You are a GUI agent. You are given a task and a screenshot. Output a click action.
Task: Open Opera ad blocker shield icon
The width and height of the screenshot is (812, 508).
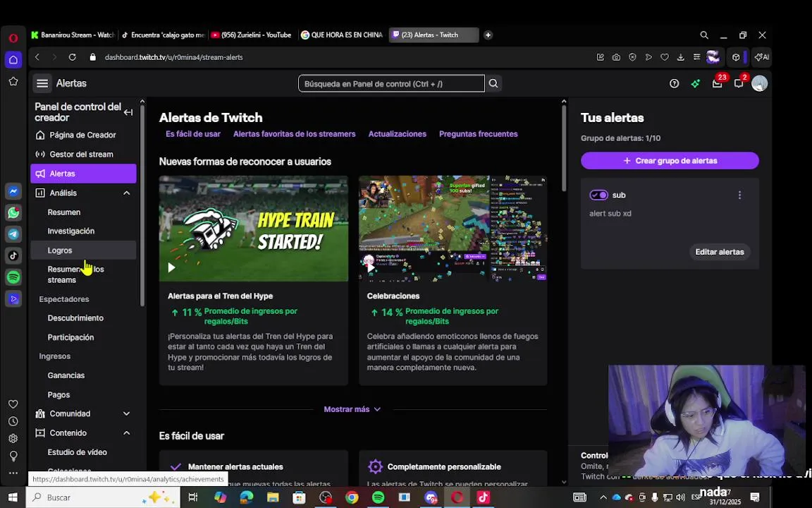point(632,57)
